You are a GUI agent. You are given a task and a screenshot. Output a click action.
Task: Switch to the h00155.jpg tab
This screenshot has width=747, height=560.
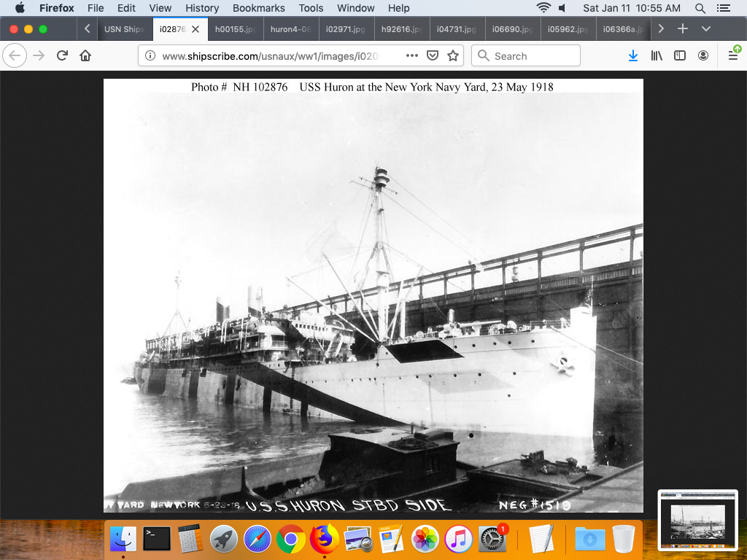(233, 29)
